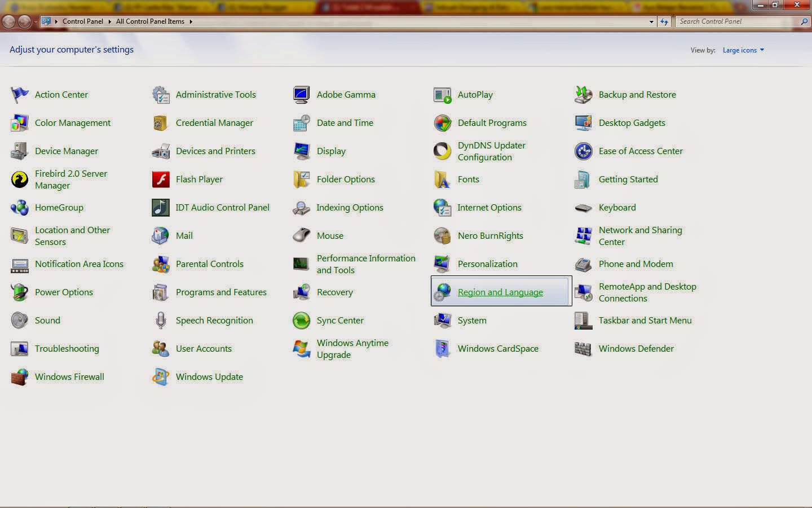Viewport: 812px width, 508px height.
Task: Open the Parental Controls icon
Action: tap(161, 264)
